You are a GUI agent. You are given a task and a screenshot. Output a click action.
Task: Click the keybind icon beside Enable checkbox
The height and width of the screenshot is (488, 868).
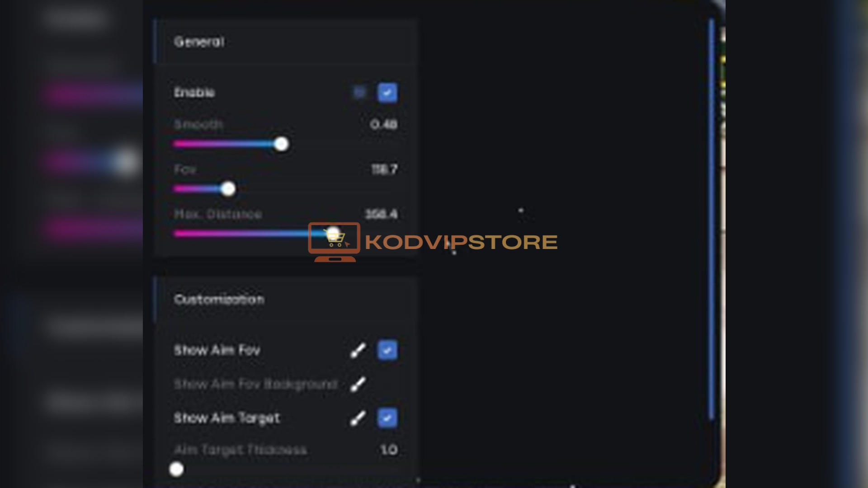point(360,93)
